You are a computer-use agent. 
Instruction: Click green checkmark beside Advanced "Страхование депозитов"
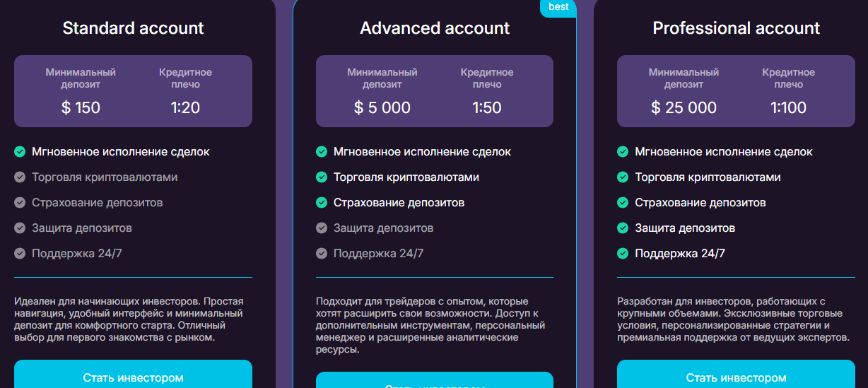pos(322,203)
